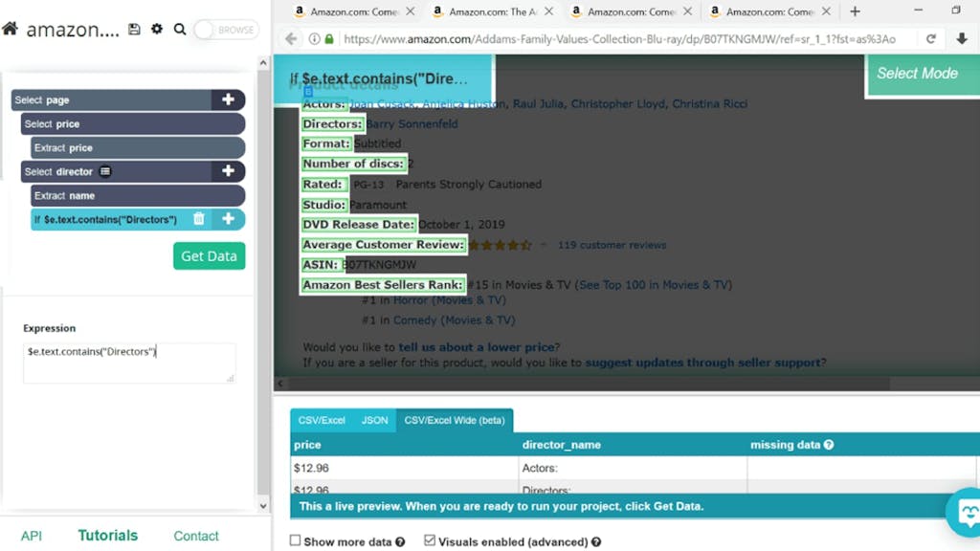Image resolution: width=980 pixels, height=551 pixels.
Task: Select the highlighted Directors: label
Action: point(332,123)
